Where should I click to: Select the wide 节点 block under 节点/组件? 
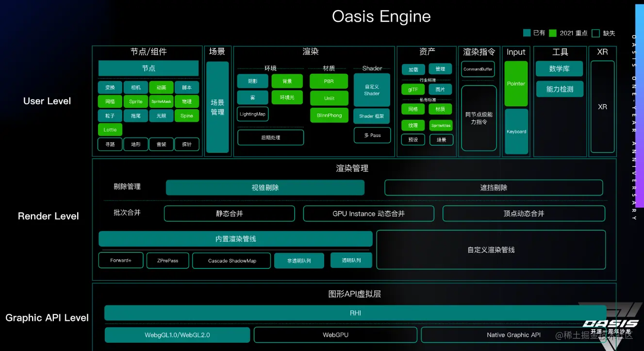(149, 68)
